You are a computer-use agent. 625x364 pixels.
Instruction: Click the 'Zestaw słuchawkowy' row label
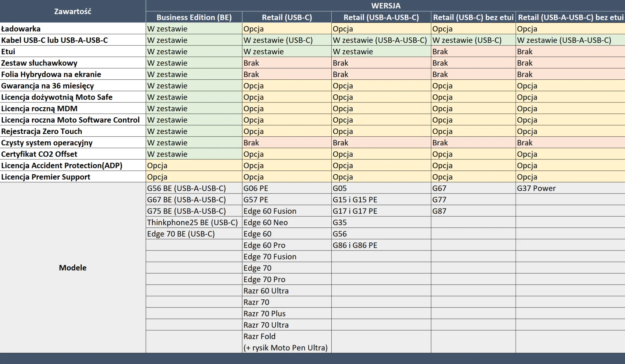[73, 63]
